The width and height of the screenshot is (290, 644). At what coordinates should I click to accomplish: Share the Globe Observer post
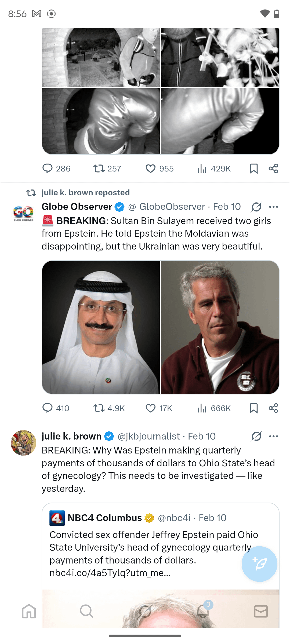pos(273,408)
